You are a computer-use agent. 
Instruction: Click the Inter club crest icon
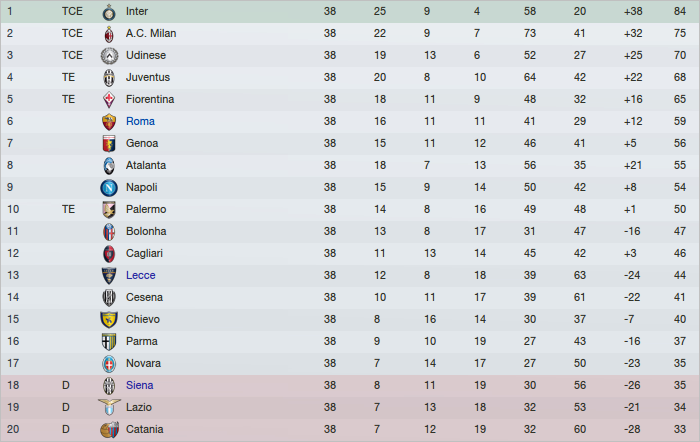(x=109, y=12)
